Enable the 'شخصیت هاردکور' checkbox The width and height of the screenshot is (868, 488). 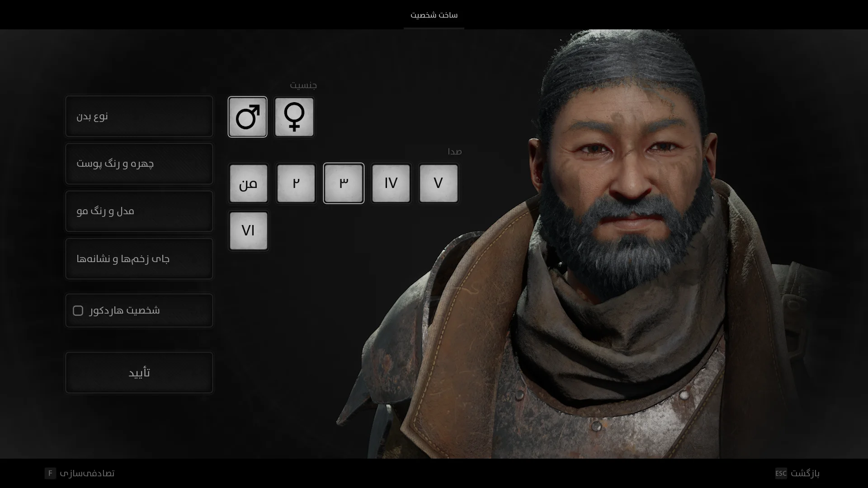[x=78, y=311]
